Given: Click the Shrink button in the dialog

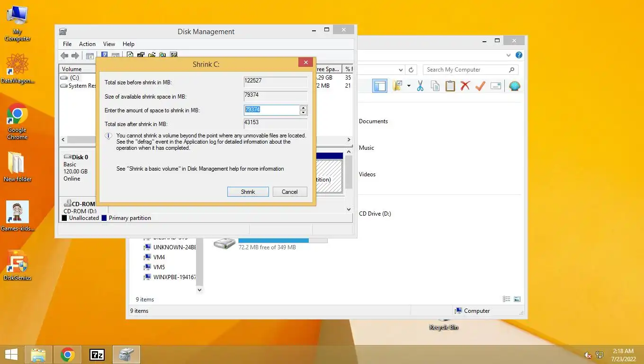Looking at the screenshot, I should (x=248, y=192).
